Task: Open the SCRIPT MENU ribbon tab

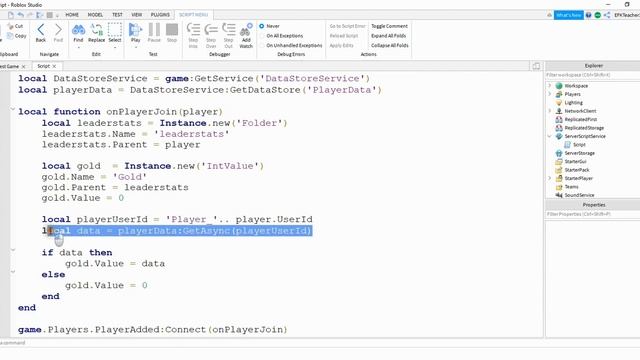Action: point(193,15)
